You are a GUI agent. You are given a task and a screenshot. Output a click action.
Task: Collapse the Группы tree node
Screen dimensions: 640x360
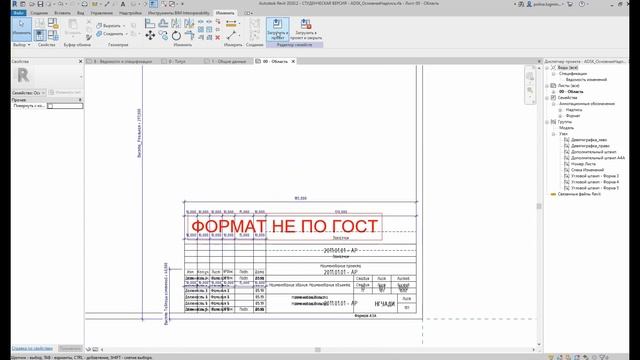pyautogui.click(x=547, y=122)
